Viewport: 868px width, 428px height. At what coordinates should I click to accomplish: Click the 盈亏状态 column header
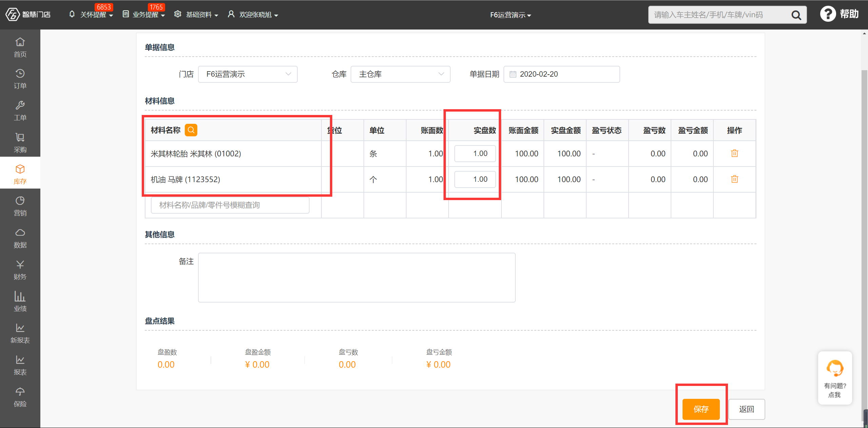607,130
